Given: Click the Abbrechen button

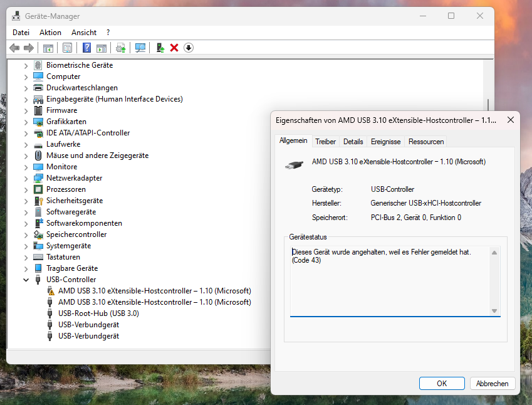Looking at the screenshot, I should click(493, 383).
